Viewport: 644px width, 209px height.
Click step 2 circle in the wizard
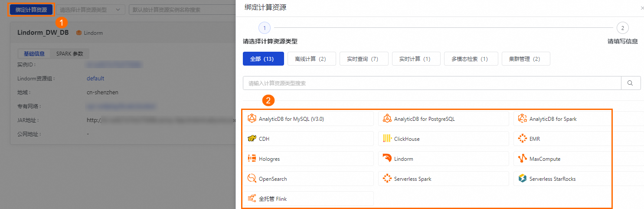(623, 28)
